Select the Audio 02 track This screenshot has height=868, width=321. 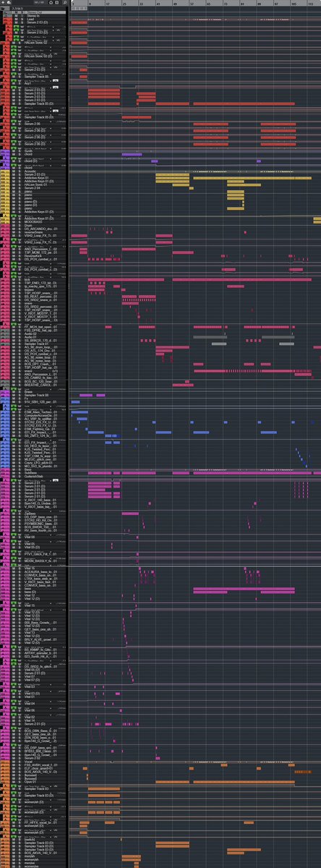click(30, 333)
